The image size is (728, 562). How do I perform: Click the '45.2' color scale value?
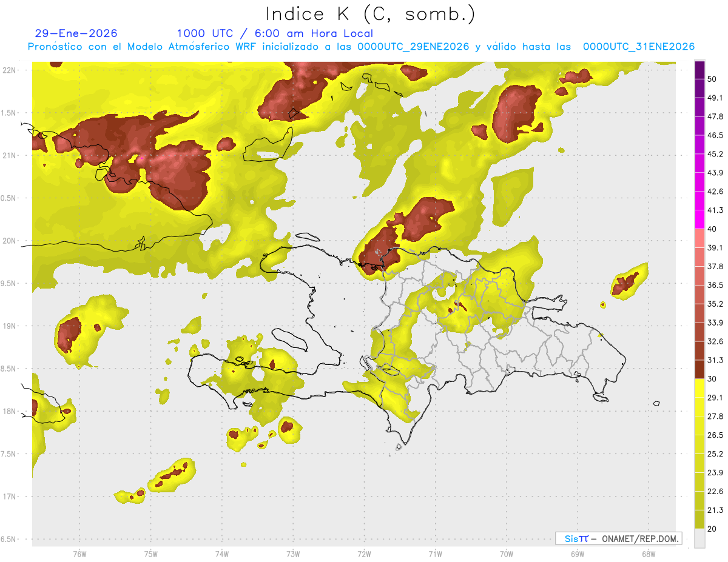click(x=715, y=154)
